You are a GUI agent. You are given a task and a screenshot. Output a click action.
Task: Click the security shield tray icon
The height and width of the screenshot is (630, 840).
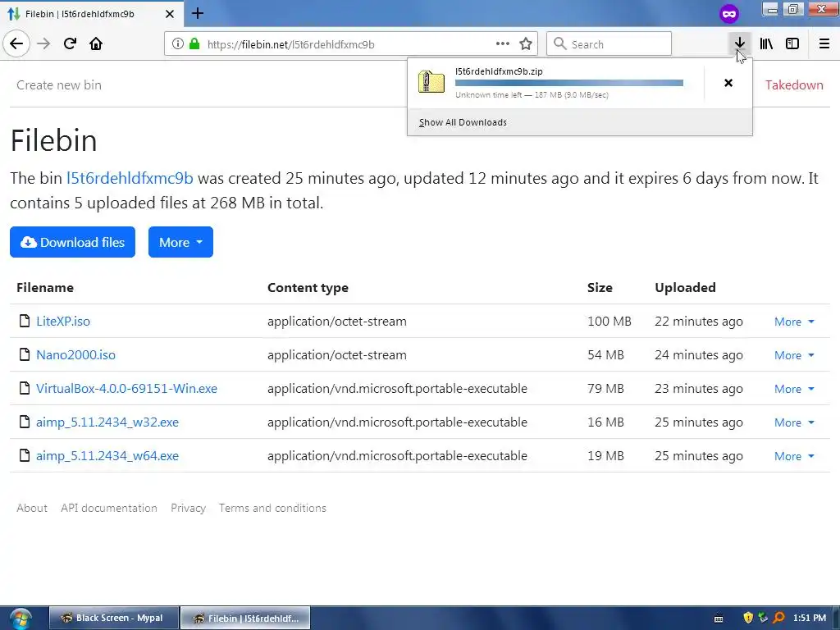point(748,618)
